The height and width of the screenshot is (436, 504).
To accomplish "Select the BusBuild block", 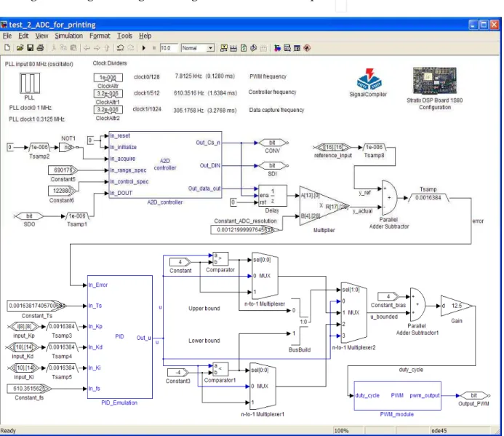I will [299, 321].
